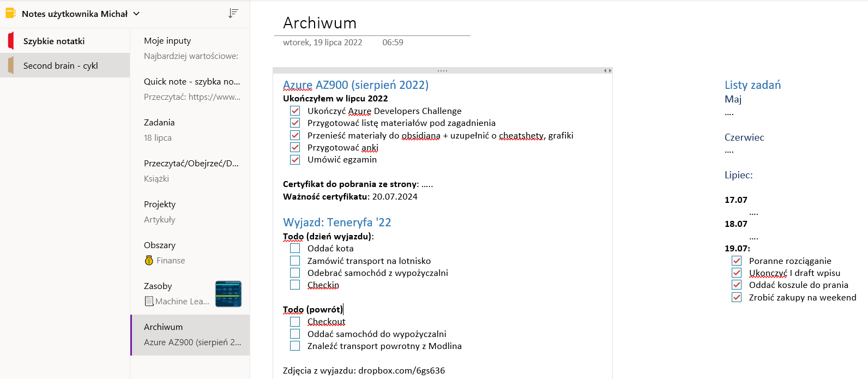Click the red Szybkie notatki section marker

(11, 41)
